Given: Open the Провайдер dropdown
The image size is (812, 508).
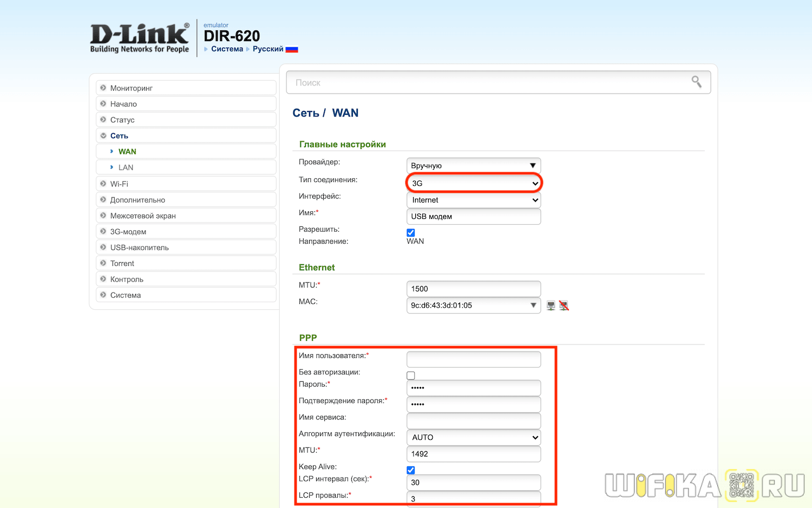Looking at the screenshot, I should [x=474, y=166].
